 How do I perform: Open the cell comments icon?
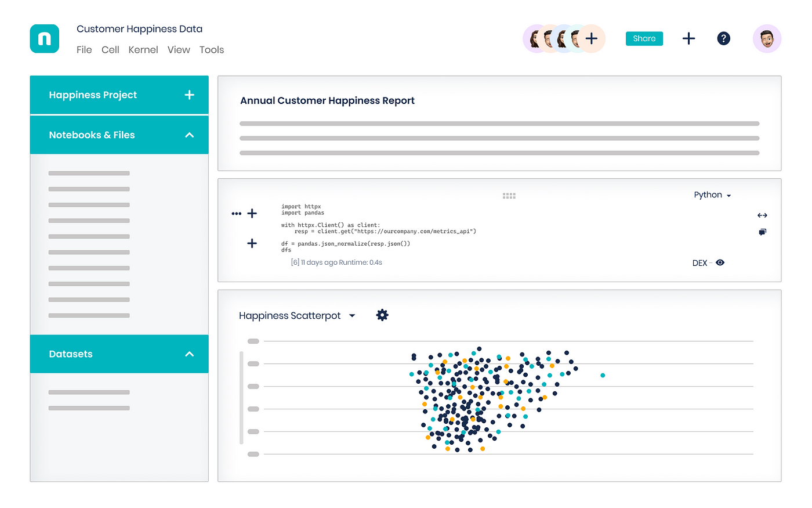pyautogui.click(x=762, y=232)
